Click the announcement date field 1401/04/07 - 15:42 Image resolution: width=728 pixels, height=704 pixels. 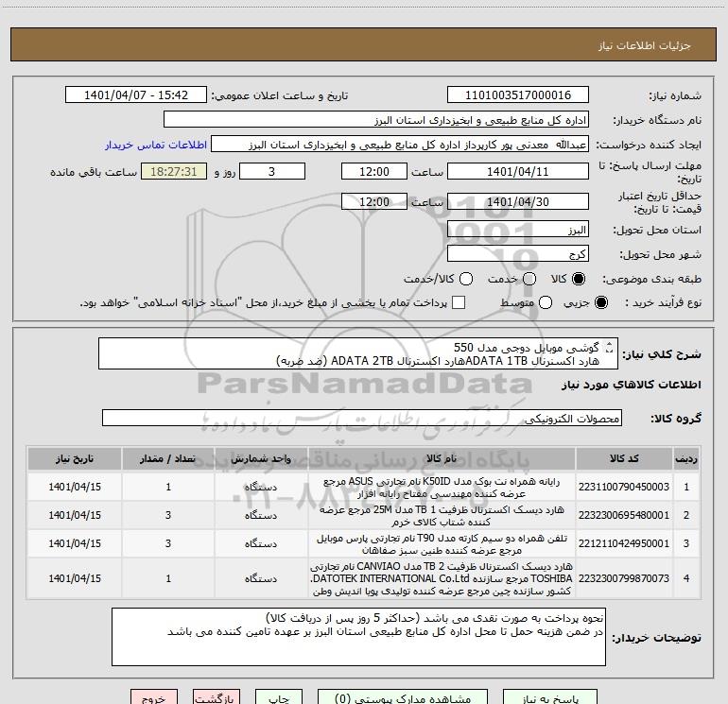tap(136, 95)
